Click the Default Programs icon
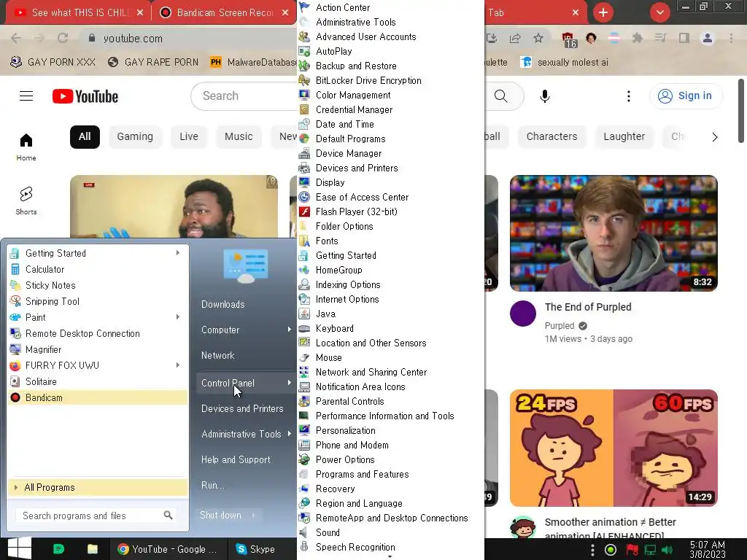Screen dimensions: 747x560 [304, 139]
